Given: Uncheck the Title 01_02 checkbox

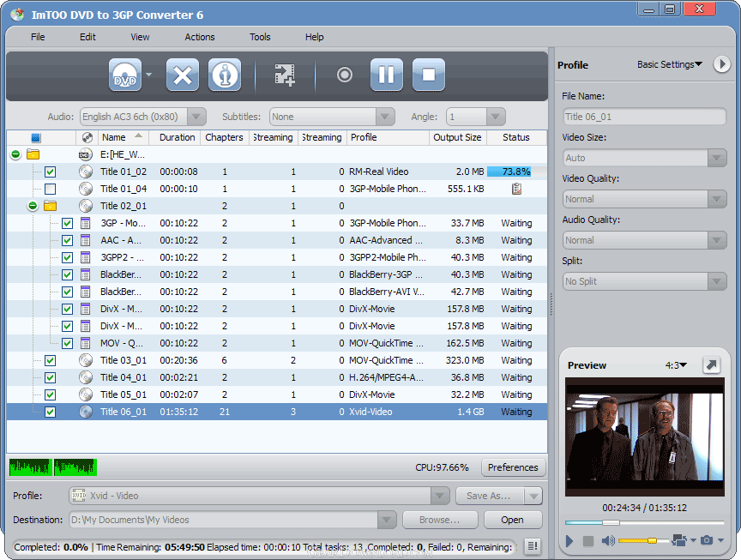Looking at the screenshot, I should [50, 172].
